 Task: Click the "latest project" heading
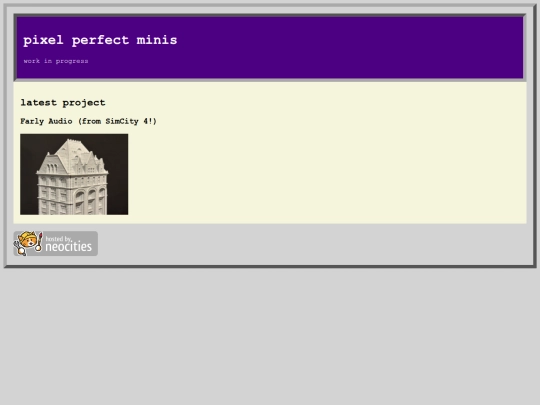point(63,103)
